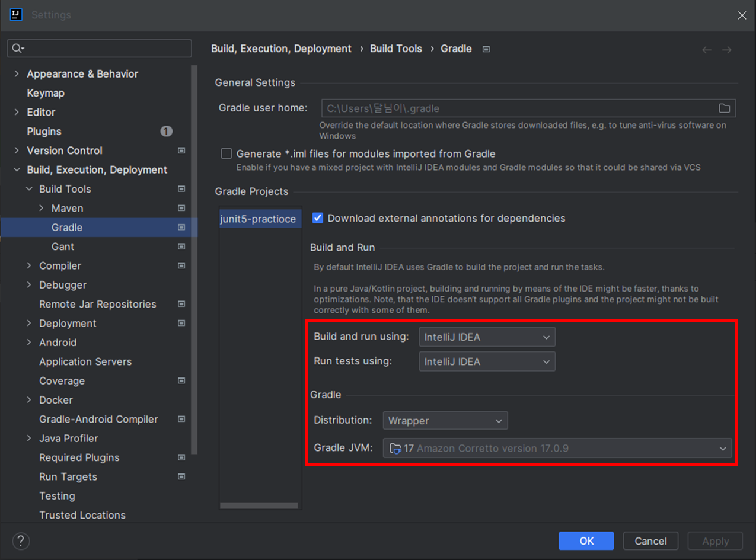Expand the Compiler node
The width and height of the screenshot is (756, 560).
coord(29,265)
